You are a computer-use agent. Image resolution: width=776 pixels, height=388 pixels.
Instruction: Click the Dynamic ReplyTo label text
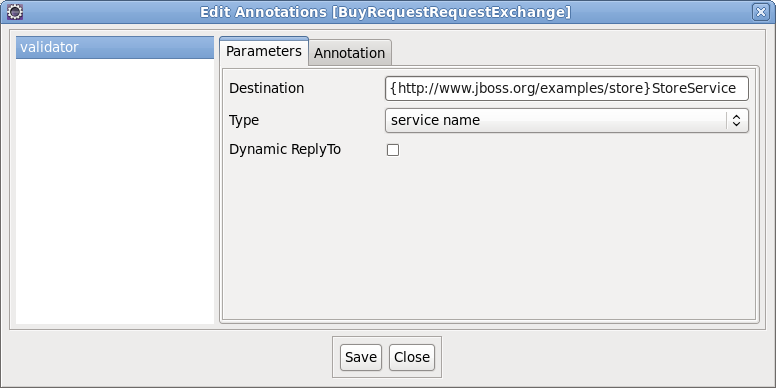click(x=285, y=149)
